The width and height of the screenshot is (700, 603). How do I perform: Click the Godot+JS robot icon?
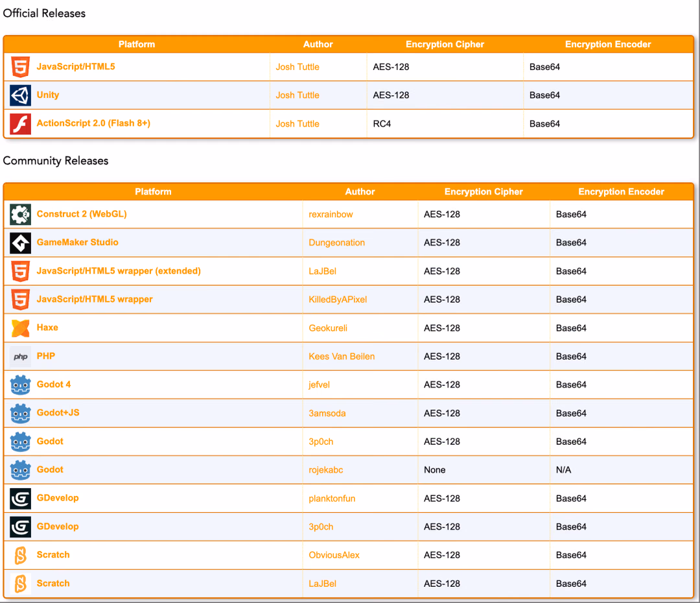[21, 413]
